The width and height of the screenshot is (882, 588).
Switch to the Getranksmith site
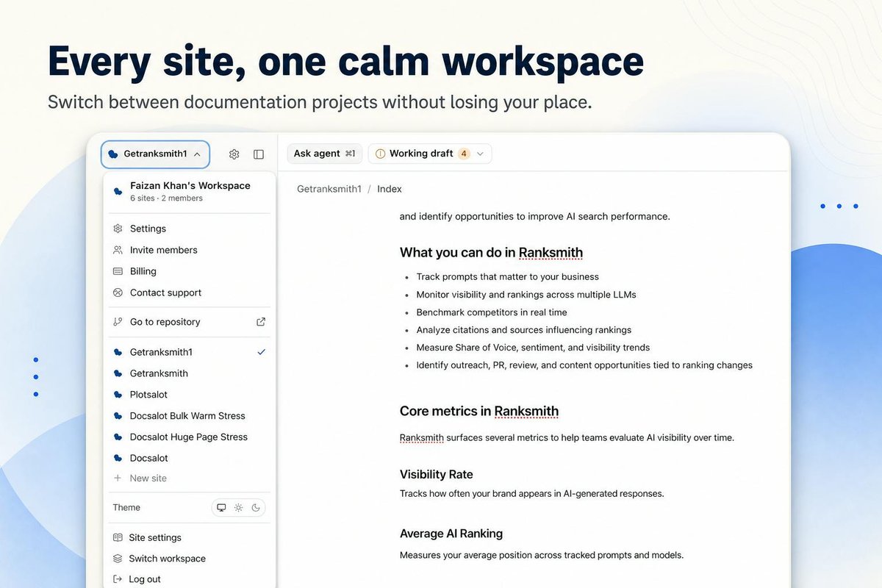[x=190, y=373]
